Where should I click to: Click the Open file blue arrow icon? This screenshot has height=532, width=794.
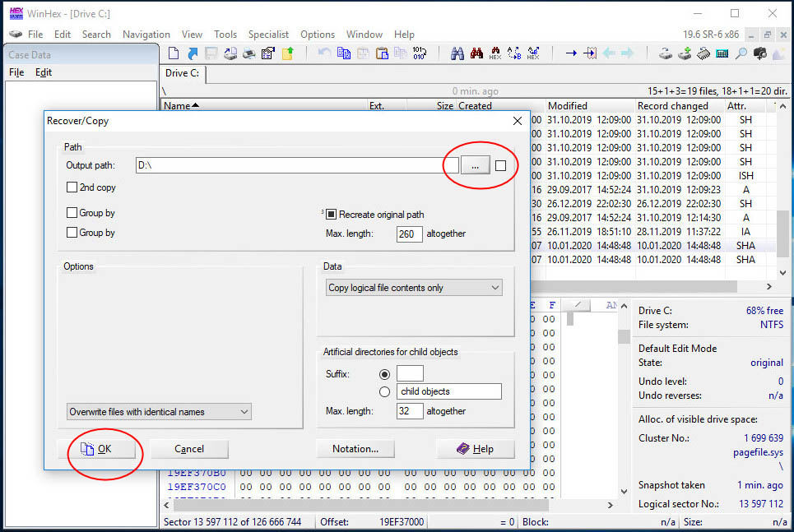[x=193, y=53]
